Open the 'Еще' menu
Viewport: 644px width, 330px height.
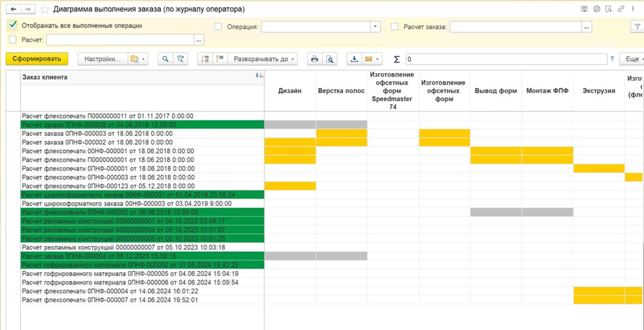(634, 59)
